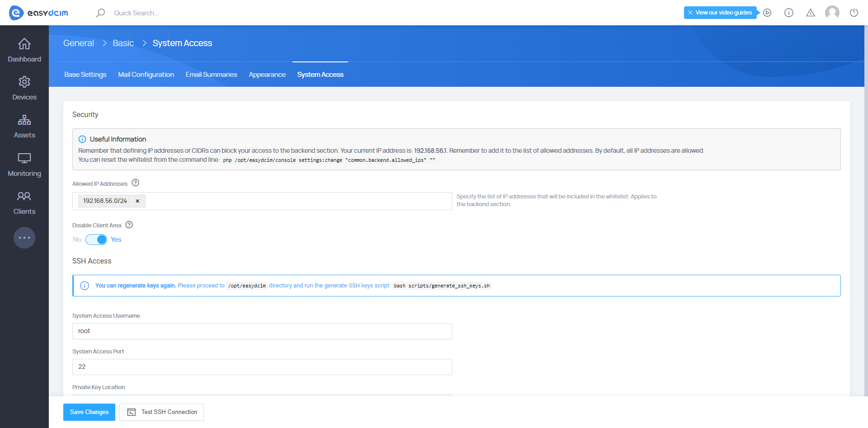Image resolution: width=868 pixels, height=428 pixels.
Task: Click the EasyDCIM logo
Action: point(39,13)
